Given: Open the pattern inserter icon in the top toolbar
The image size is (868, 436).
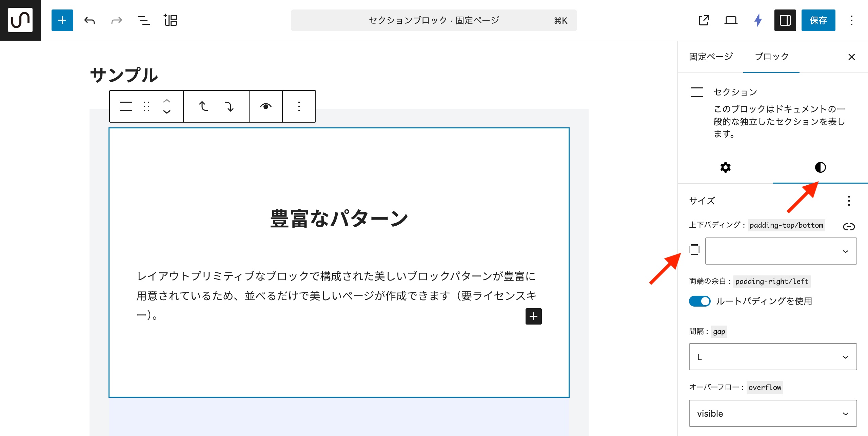Looking at the screenshot, I should click(171, 20).
